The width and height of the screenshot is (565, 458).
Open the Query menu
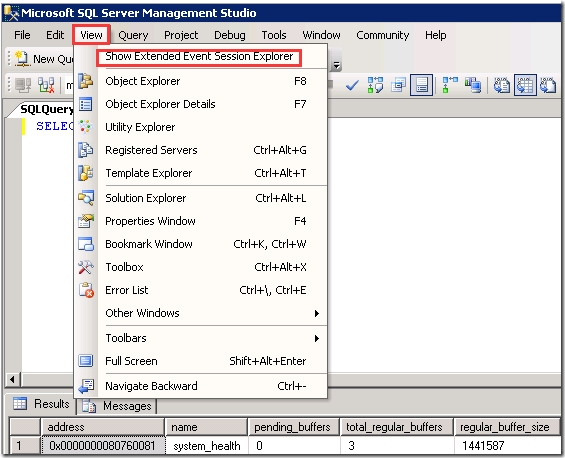[x=133, y=35]
